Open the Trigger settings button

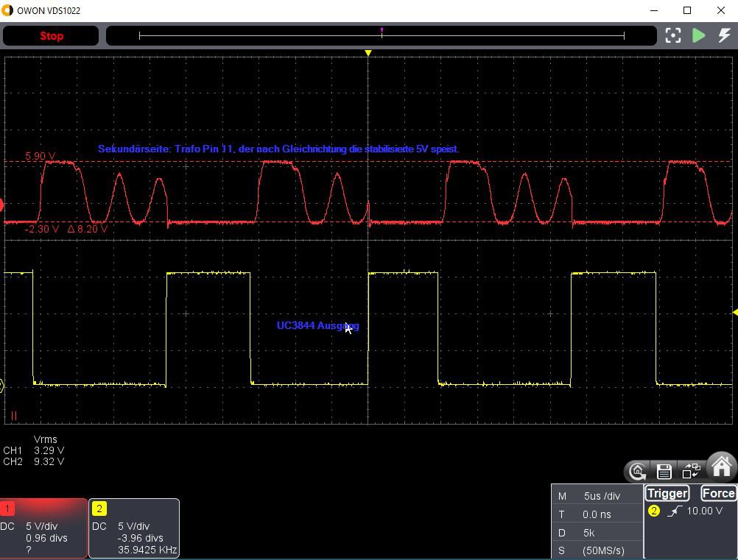667,494
